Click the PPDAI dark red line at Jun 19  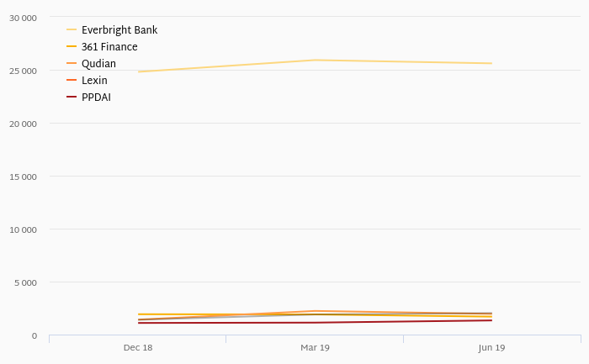point(491,320)
